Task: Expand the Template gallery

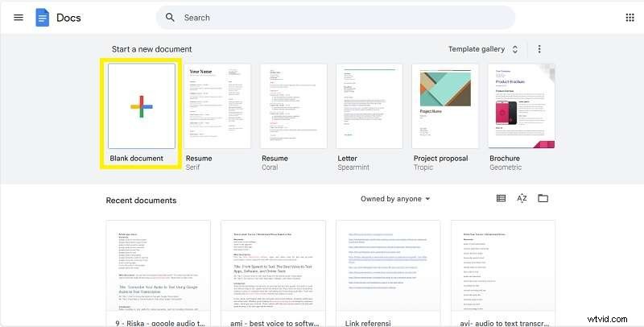Action: pyautogui.click(x=482, y=49)
